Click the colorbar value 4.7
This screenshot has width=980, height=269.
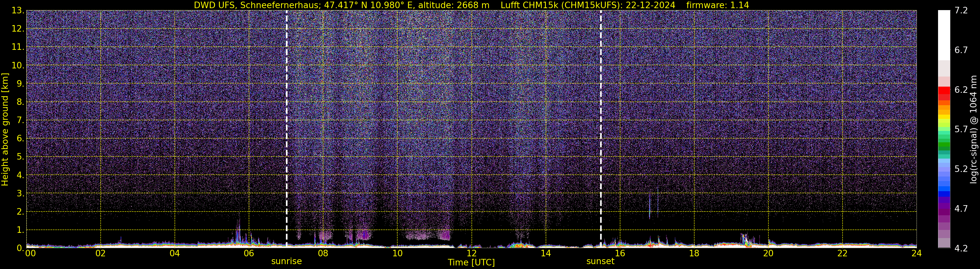961,209
